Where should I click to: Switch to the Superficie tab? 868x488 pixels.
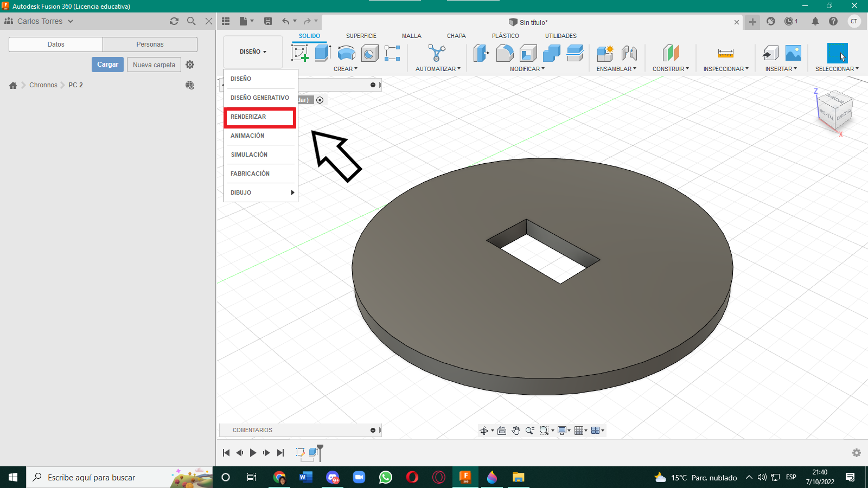[361, 36]
